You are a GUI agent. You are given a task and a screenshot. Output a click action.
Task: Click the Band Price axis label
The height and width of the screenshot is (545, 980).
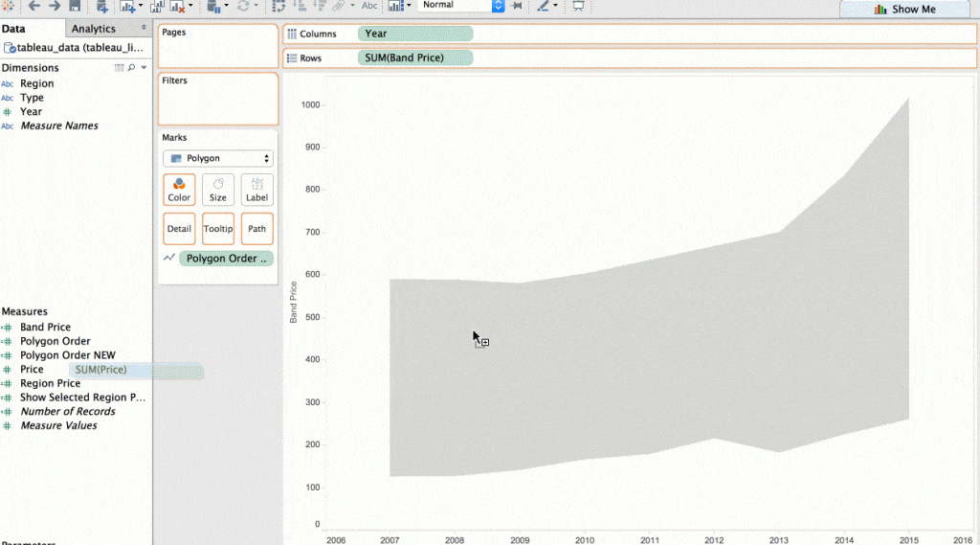[293, 303]
